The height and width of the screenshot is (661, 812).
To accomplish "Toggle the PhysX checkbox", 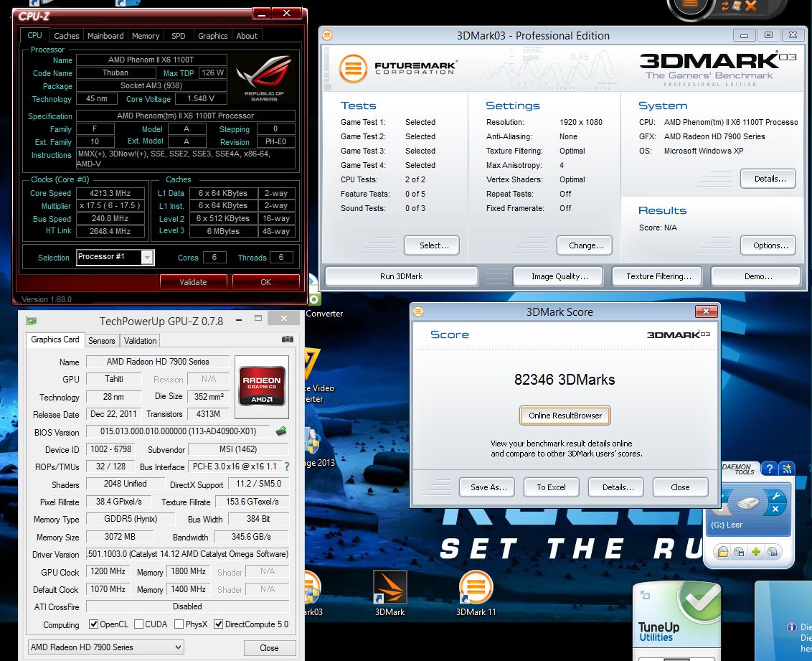I will pyautogui.click(x=179, y=624).
